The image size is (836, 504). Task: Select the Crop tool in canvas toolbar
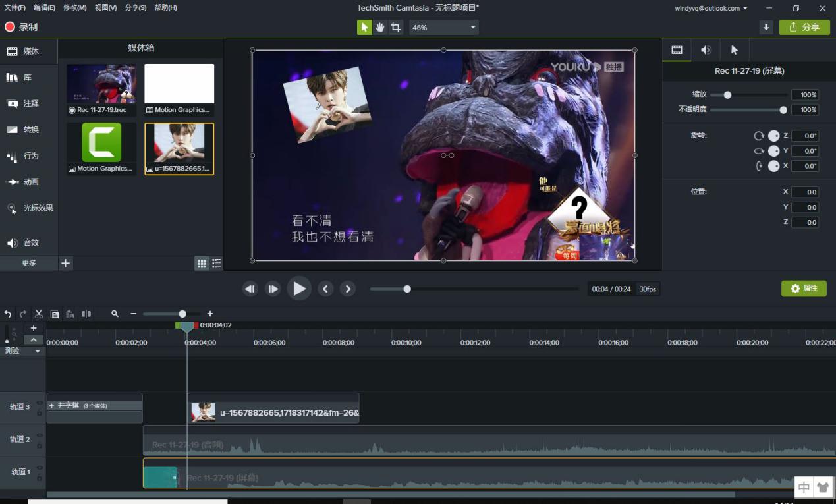pyautogui.click(x=395, y=27)
